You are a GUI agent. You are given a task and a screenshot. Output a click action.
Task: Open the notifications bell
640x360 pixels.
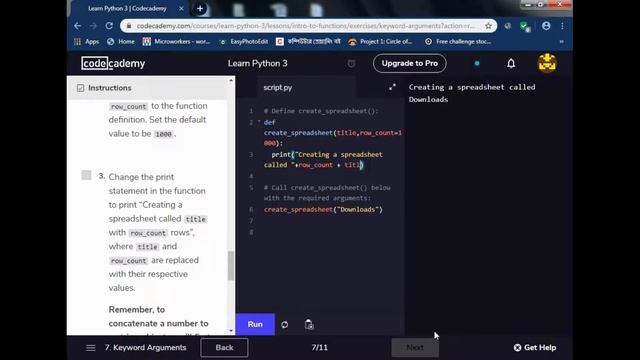[x=511, y=63]
